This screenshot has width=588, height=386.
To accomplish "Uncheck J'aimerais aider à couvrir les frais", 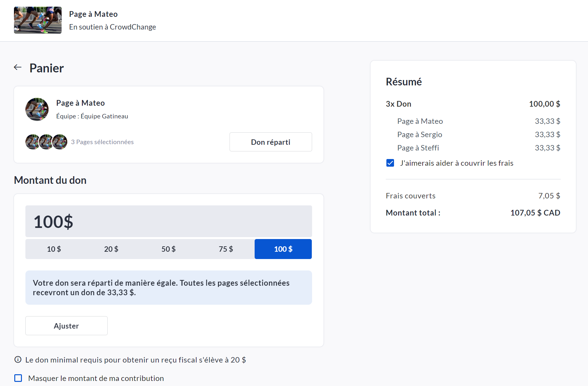I will (x=390, y=163).
